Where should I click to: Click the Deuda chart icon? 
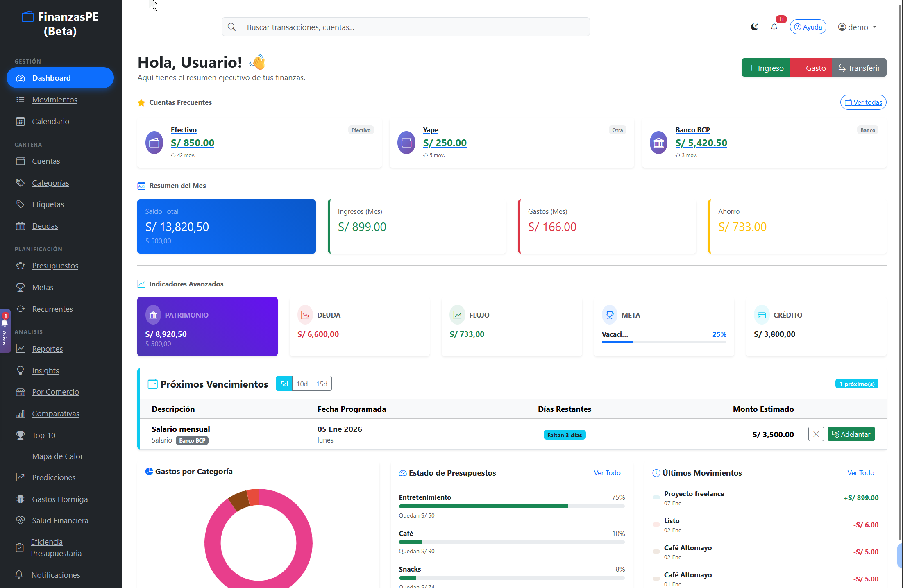click(305, 315)
